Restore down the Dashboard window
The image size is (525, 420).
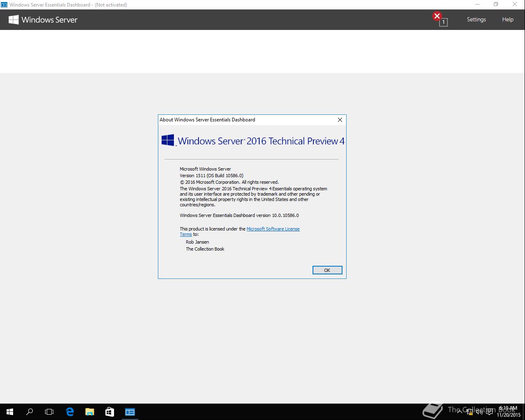pyautogui.click(x=496, y=5)
